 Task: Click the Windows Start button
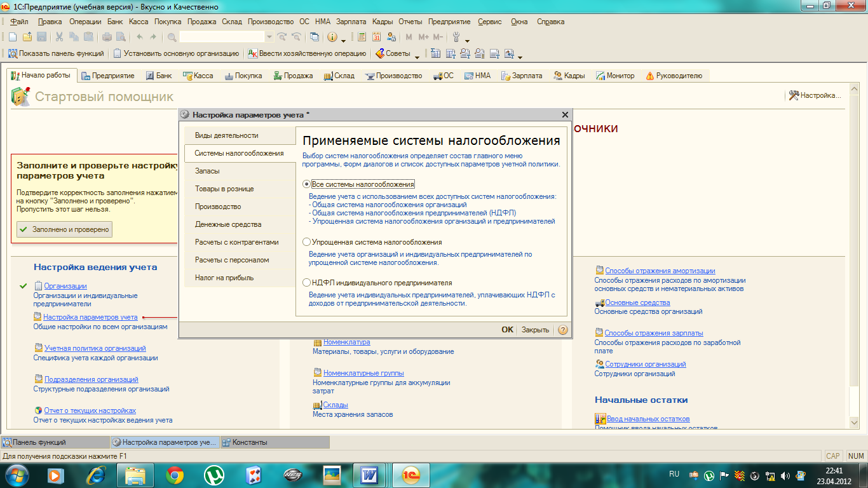point(17,475)
